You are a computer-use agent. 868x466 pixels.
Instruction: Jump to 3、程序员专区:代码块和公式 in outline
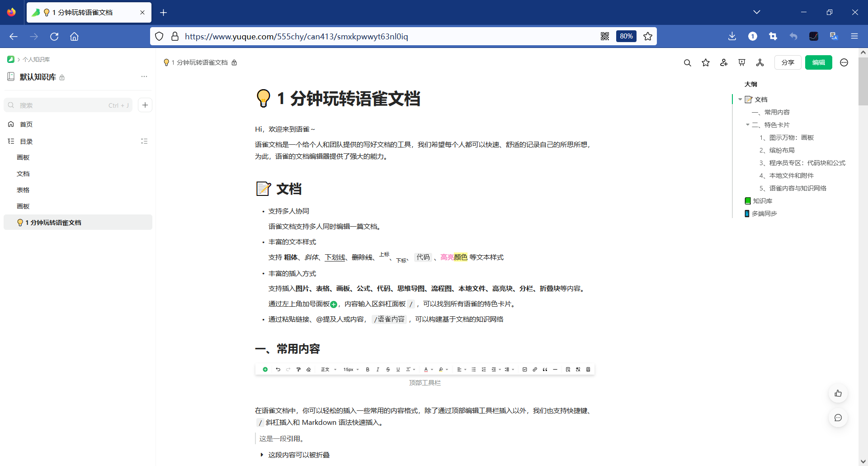tap(802, 163)
